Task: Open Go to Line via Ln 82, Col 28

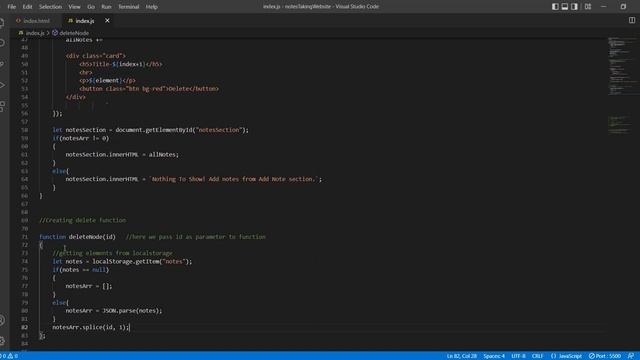Action: tap(462, 356)
